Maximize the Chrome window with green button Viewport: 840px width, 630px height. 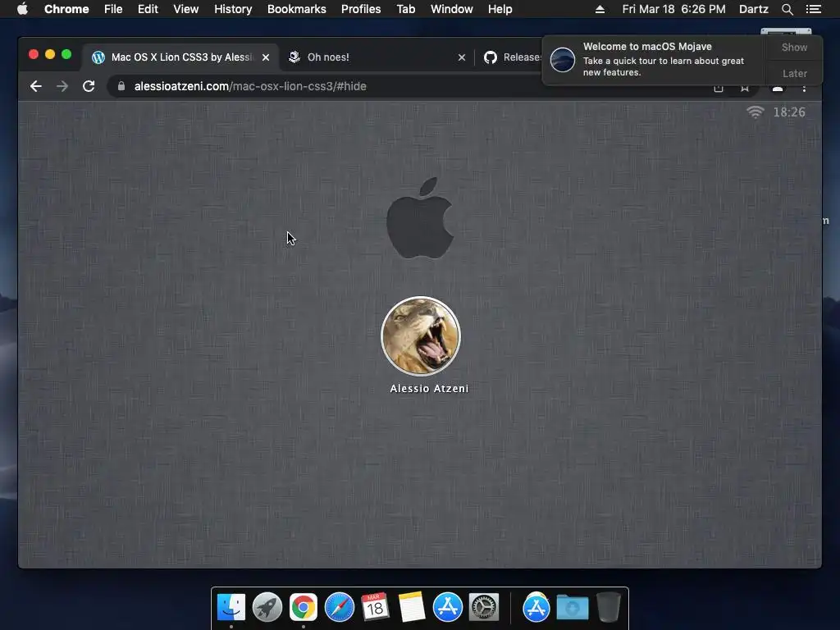pyautogui.click(x=66, y=54)
